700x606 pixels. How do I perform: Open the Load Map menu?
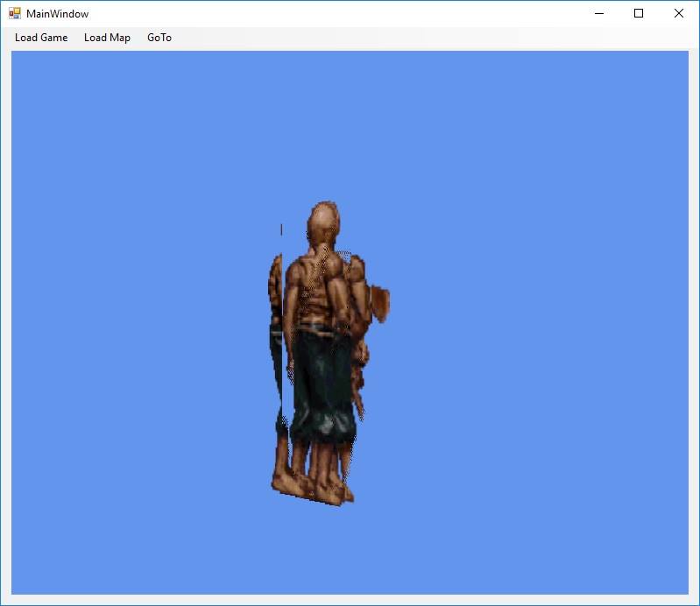click(x=107, y=38)
